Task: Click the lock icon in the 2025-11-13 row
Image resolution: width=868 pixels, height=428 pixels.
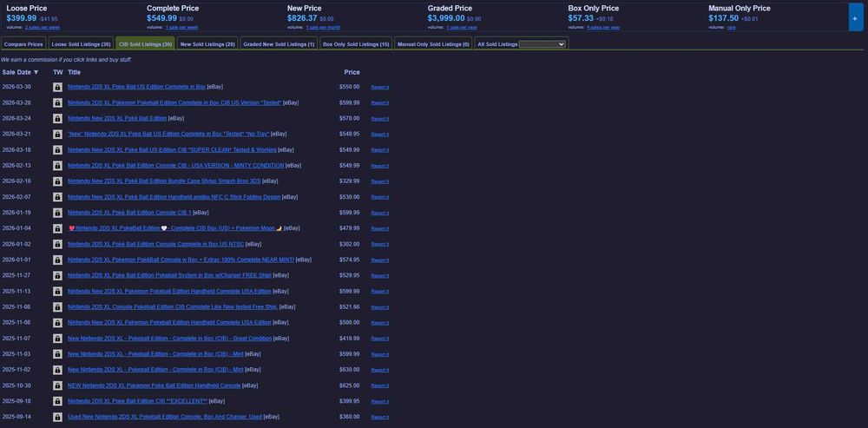Action: point(57,291)
